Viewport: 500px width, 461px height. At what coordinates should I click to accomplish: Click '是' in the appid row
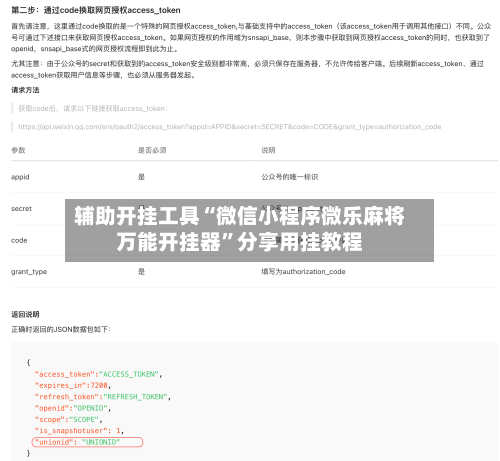[141, 177]
